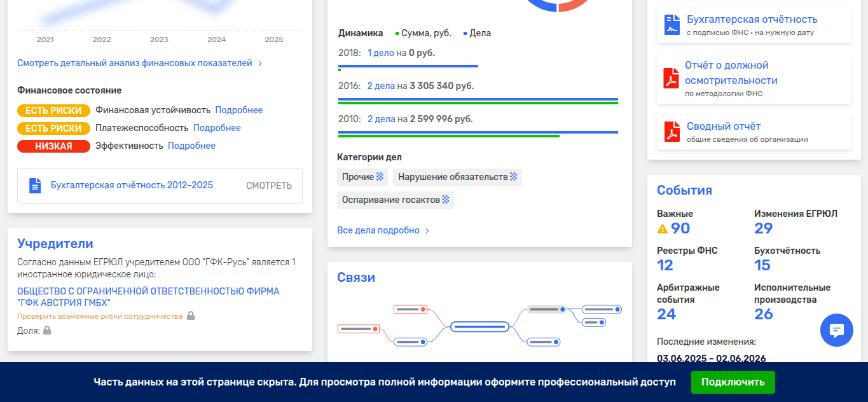Image resolution: width=868 pixels, height=402 pixels.
Task: Click the Категории дел heading
Action: pos(369,157)
